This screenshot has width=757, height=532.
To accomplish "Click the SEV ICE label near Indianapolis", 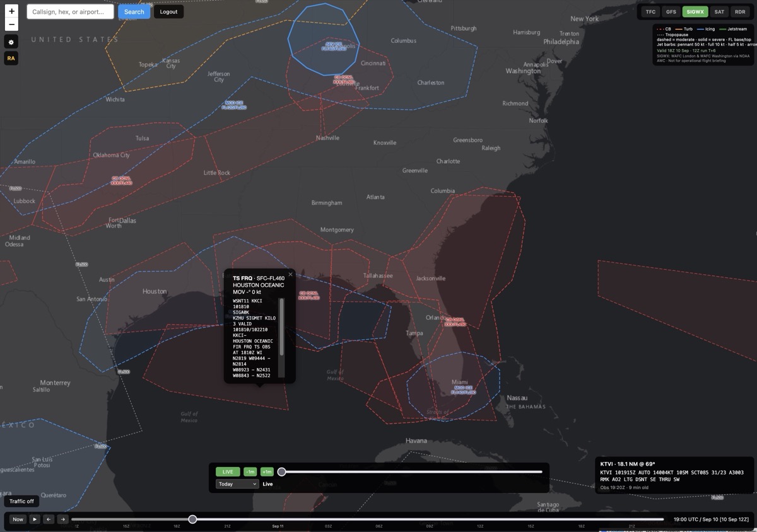I will tap(334, 47).
